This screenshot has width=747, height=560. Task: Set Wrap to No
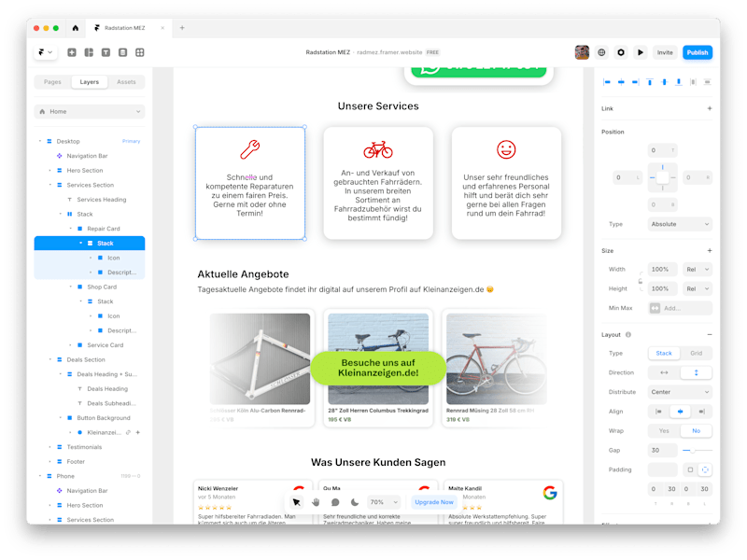[696, 431]
